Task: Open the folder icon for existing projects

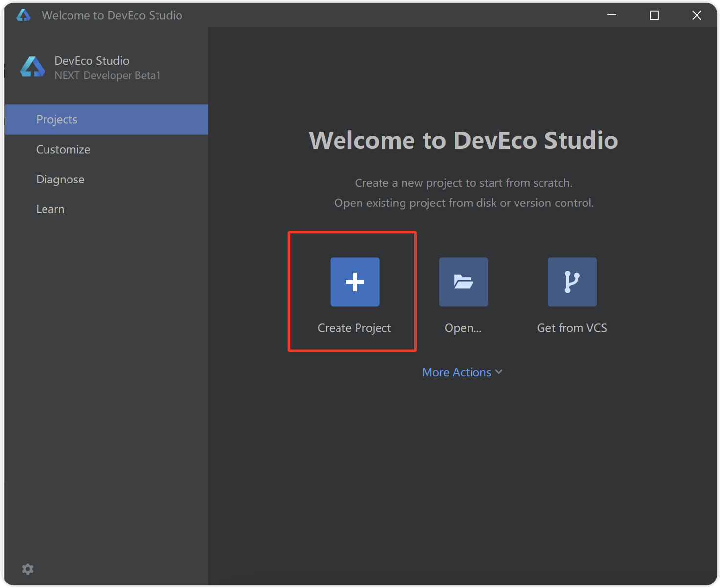Action: point(463,282)
